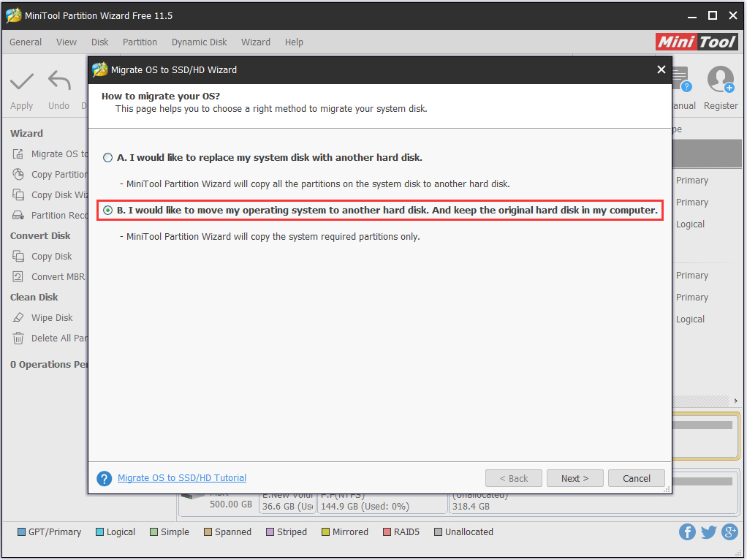Screen dimensions: 747x560
Task: Open the Disk menu
Action: pos(100,42)
